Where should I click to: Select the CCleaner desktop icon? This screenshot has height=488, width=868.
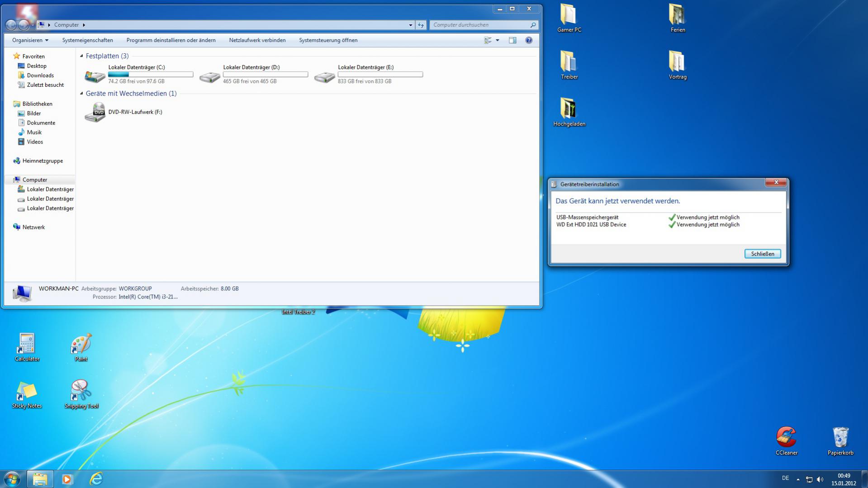tap(787, 441)
